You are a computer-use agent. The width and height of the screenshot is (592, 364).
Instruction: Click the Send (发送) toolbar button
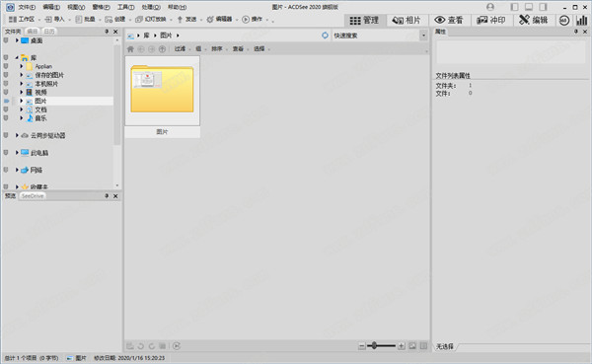click(189, 20)
